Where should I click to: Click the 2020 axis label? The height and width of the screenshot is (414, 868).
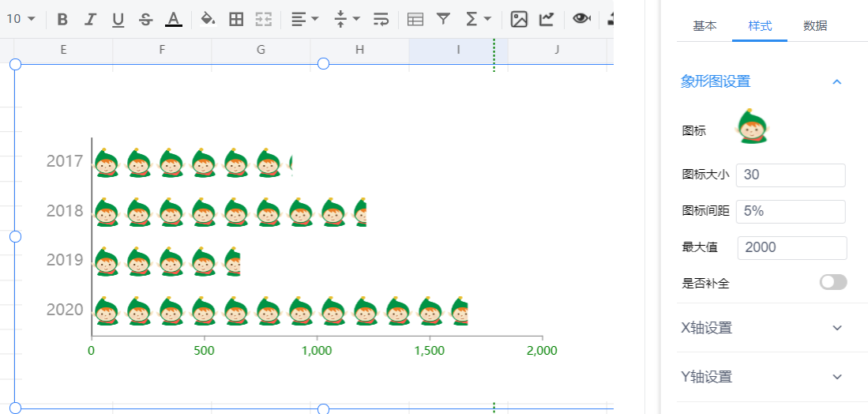[65, 310]
